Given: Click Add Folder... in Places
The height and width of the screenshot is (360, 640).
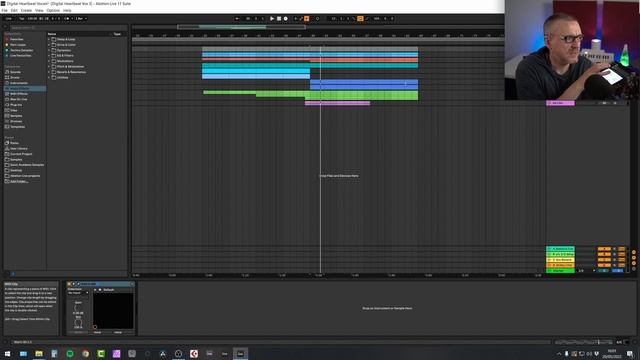Looking at the screenshot, I should pyautogui.click(x=19, y=181).
